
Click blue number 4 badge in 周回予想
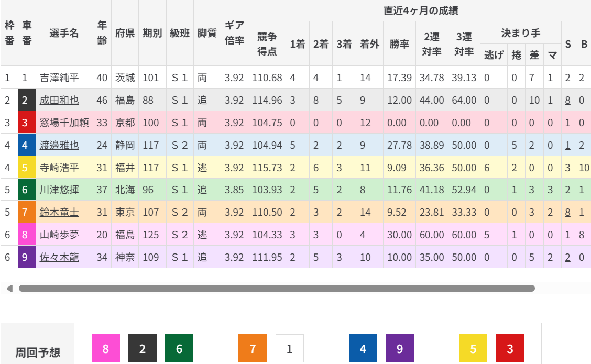tap(363, 348)
